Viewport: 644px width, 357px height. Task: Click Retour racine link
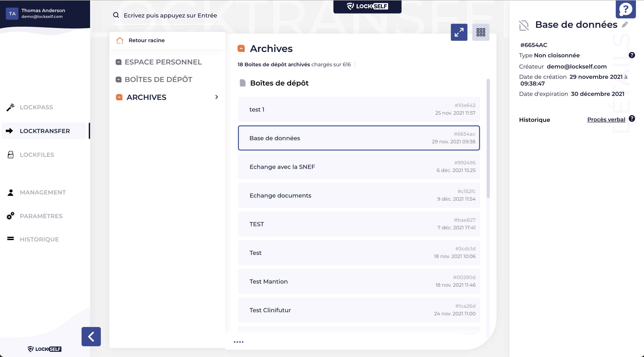(147, 40)
